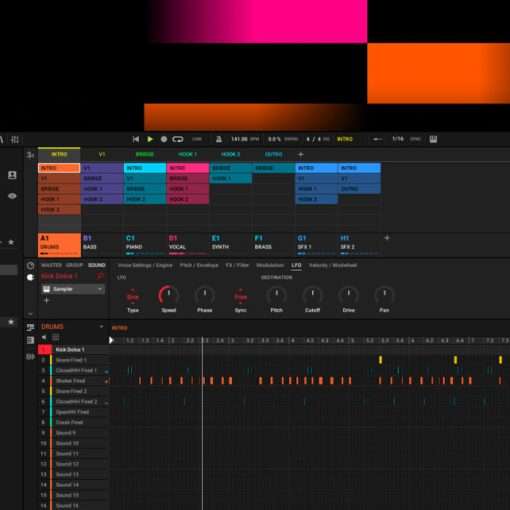The width and height of the screenshot is (510, 510).
Task: Open the Modulation page
Action: (270, 265)
